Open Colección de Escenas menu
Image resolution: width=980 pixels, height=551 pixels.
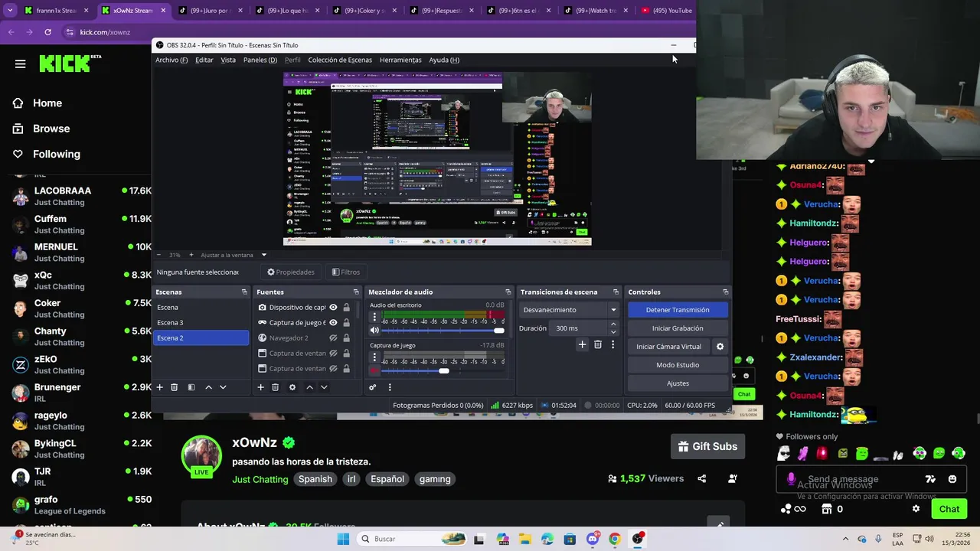[x=340, y=60]
